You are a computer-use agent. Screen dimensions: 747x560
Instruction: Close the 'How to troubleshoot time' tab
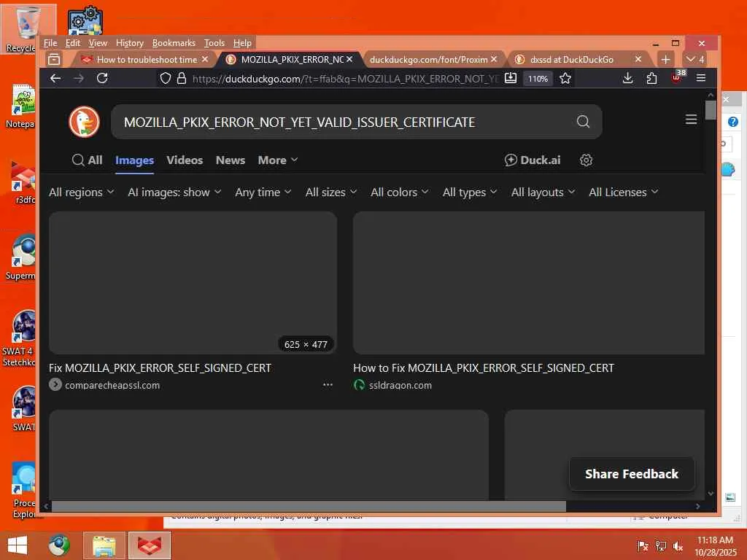pyautogui.click(x=205, y=59)
